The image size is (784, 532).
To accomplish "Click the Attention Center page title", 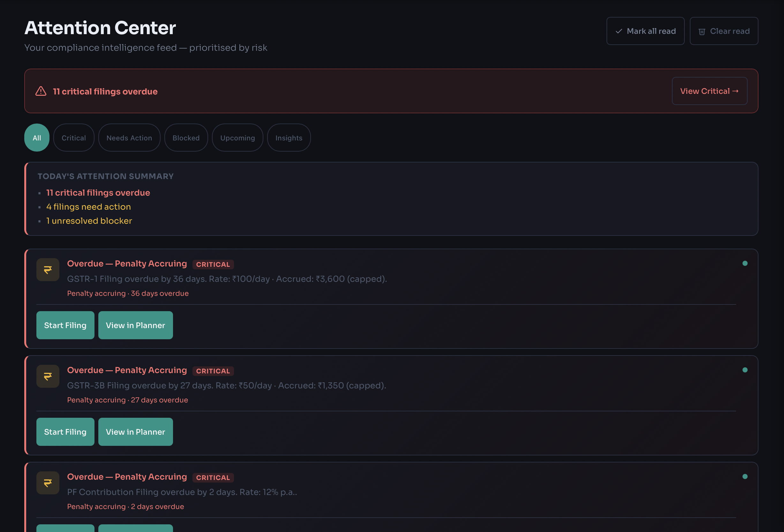I will coord(100,28).
